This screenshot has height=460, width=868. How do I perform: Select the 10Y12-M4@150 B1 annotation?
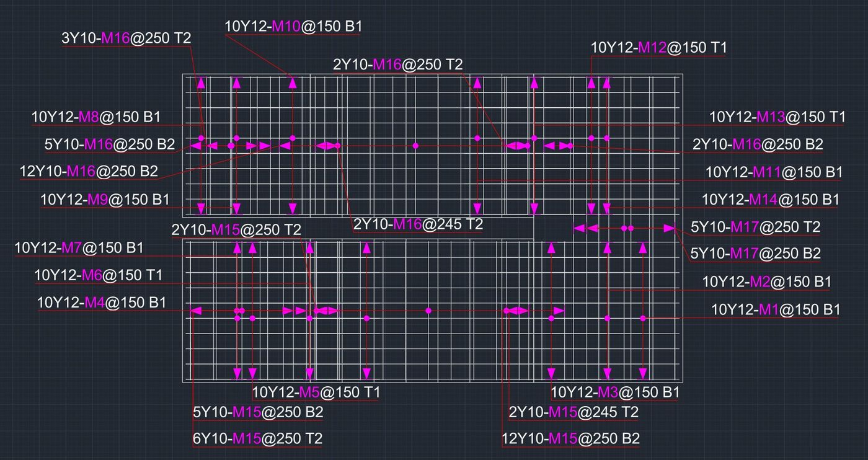coord(102,303)
